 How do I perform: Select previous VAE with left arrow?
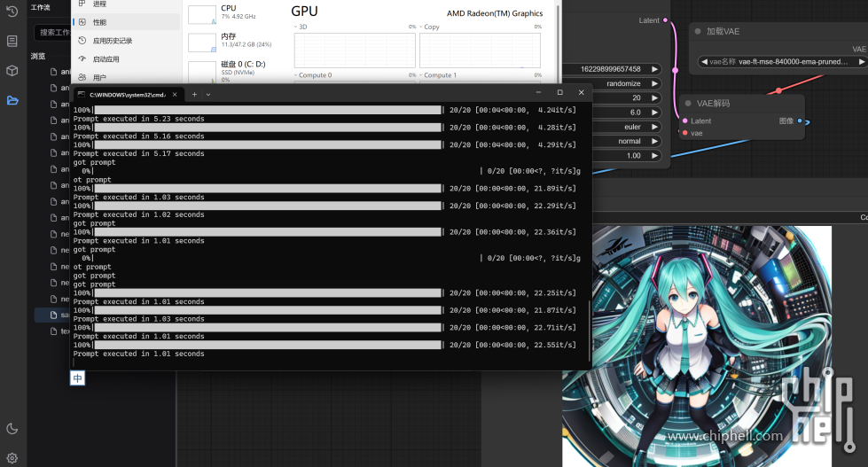(x=705, y=62)
